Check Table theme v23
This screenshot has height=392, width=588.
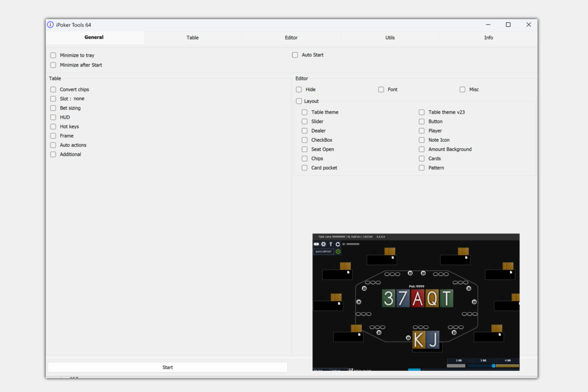coord(421,112)
